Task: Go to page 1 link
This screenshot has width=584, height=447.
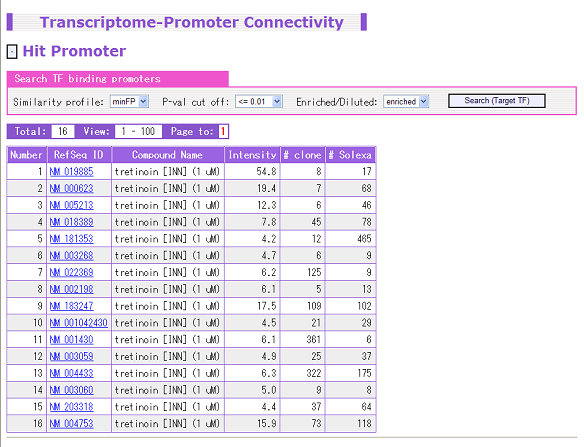Action: pyautogui.click(x=223, y=131)
